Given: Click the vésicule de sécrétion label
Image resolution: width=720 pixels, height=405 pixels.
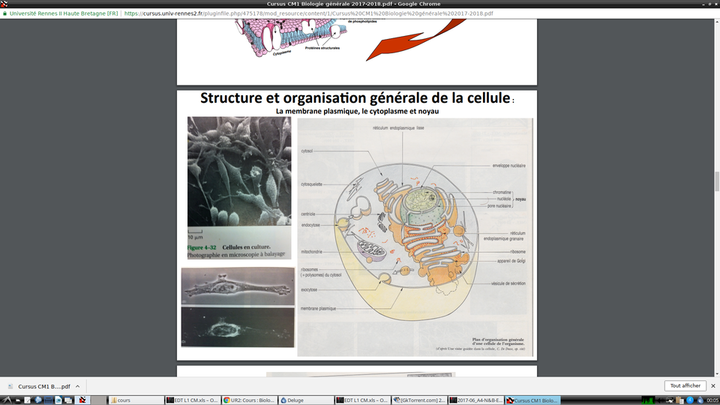Looking at the screenshot, I should [508, 283].
